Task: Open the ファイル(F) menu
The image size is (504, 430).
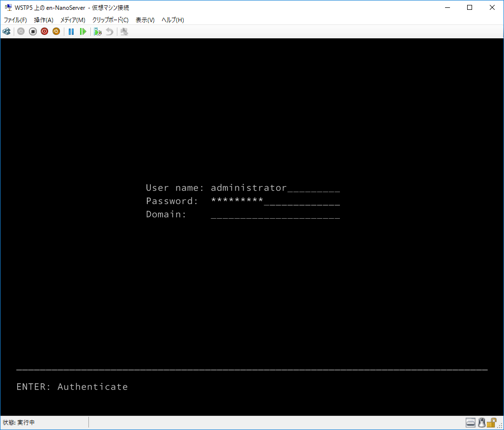Action: tap(15, 20)
